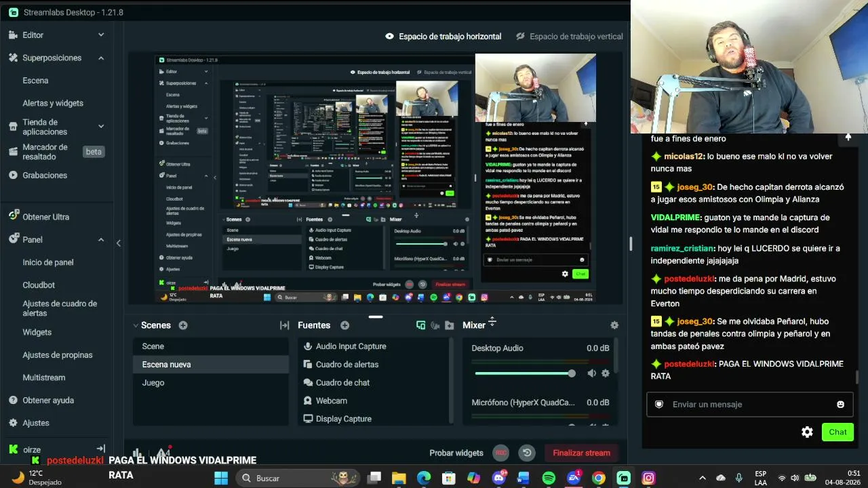Open the emoji picker in chat input

point(840,404)
